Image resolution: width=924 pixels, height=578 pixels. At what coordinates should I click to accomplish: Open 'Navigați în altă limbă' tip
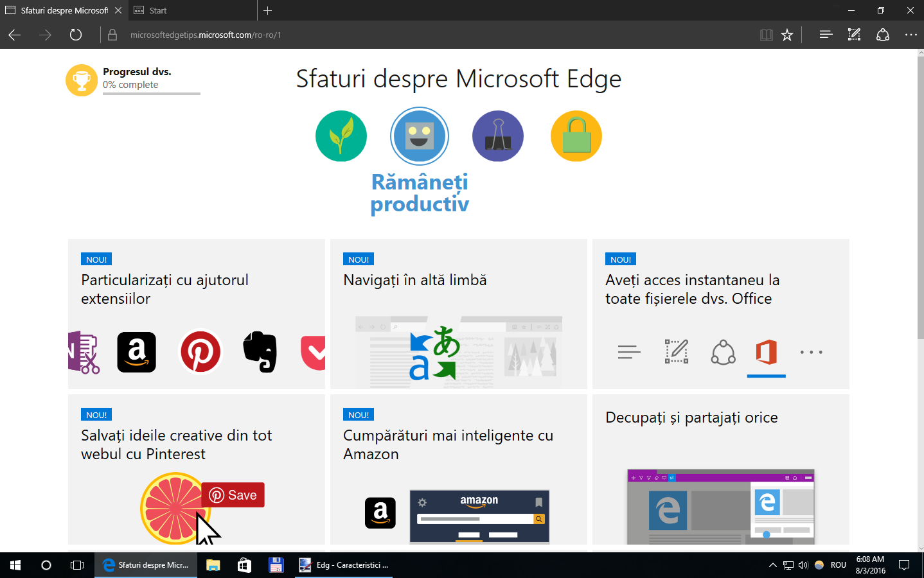(459, 314)
